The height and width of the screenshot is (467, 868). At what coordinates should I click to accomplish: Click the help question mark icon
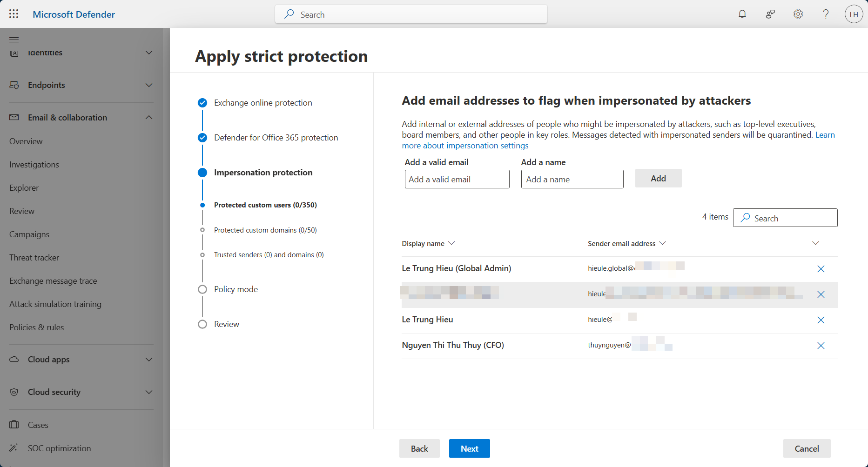pyautogui.click(x=826, y=14)
